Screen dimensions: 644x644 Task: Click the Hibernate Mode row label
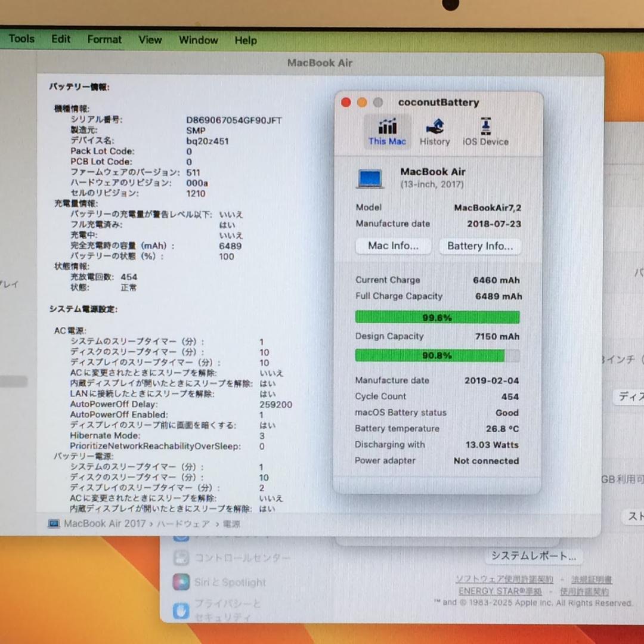tap(105, 435)
